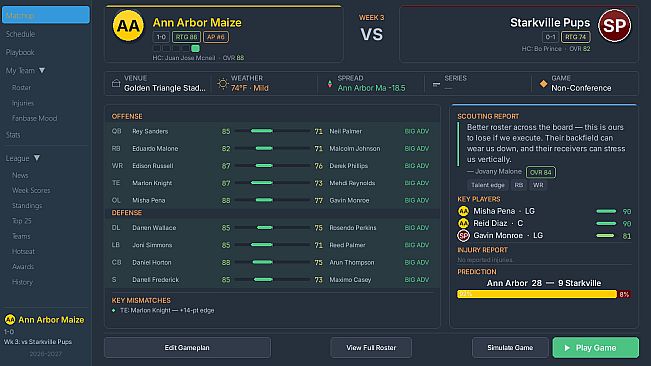Click the Ann Arbor Maize AA team logo
This screenshot has width=651, height=366.
128,26
